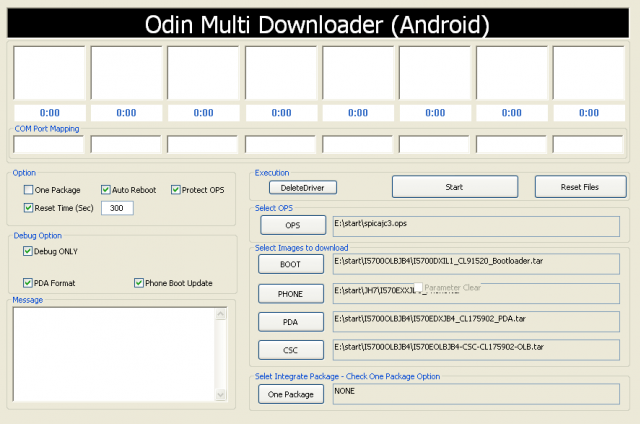Click the Selet Integrate Package group label
This screenshot has width=640, height=424.
[347, 376]
